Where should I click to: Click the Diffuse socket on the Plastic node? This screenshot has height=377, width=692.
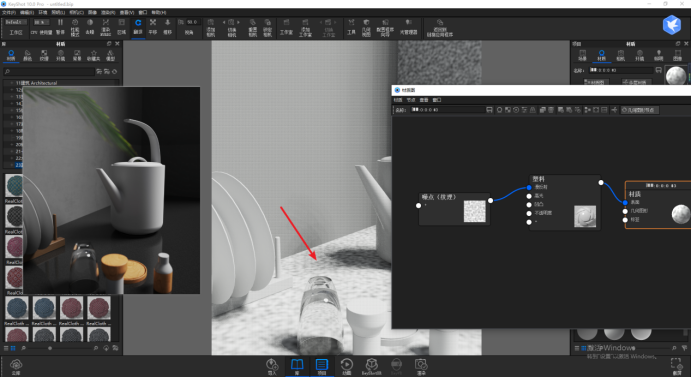point(529,187)
